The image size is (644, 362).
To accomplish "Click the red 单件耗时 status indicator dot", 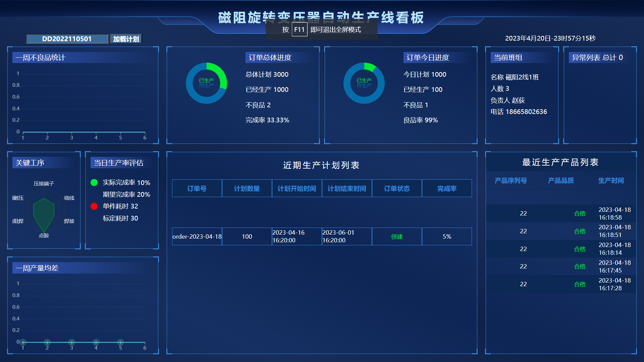I will pos(94,206).
